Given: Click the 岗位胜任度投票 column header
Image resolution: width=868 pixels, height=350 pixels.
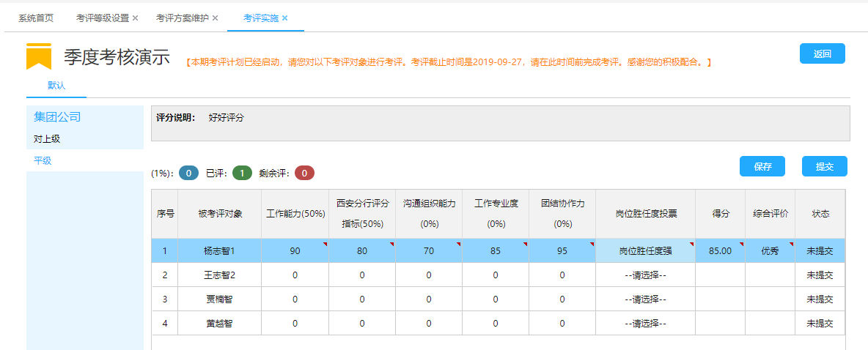Looking at the screenshot, I should [x=645, y=214].
